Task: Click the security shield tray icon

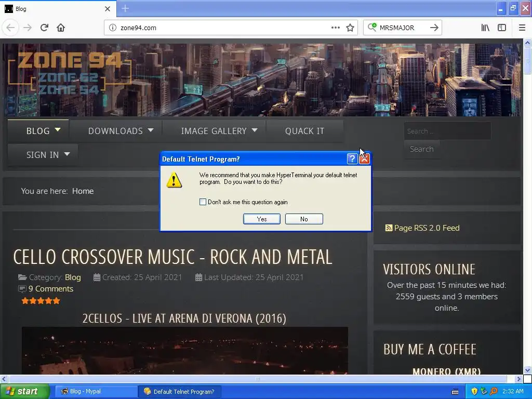Action: [474, 391]
